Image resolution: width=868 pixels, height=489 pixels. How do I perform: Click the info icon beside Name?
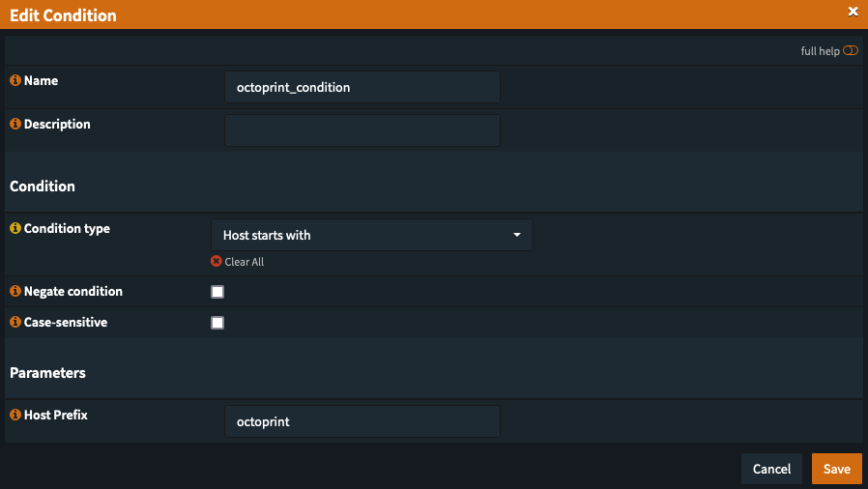tap(15, 80)
